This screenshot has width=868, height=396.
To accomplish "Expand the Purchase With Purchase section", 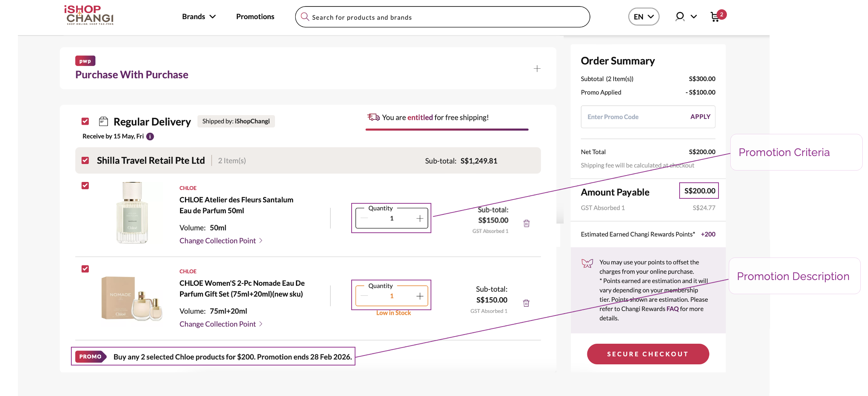I will pyautogui.click(x=537, y=69).
